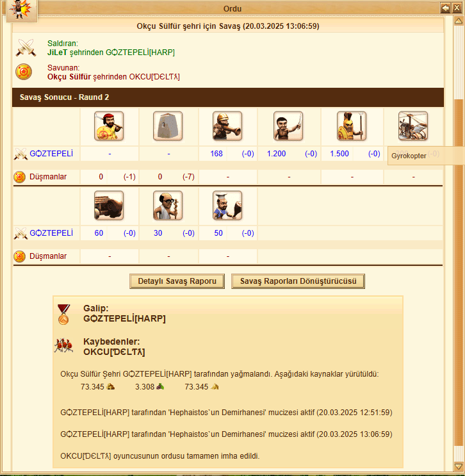
Task: Open Detaylı Savaş Raporu
Action: coord(177,281)
